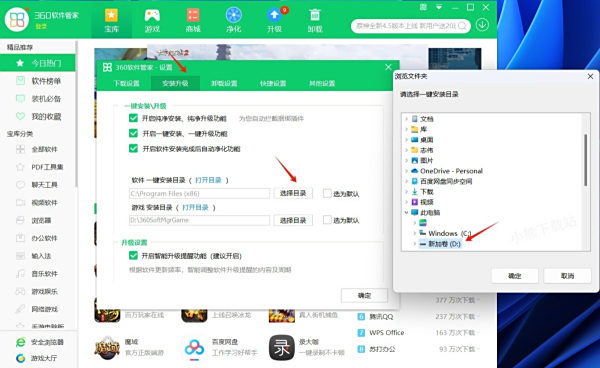This screenshot has width=600, height=368.
Task: Click 选择目录 for game install directory
Action: tap(293, 220)
